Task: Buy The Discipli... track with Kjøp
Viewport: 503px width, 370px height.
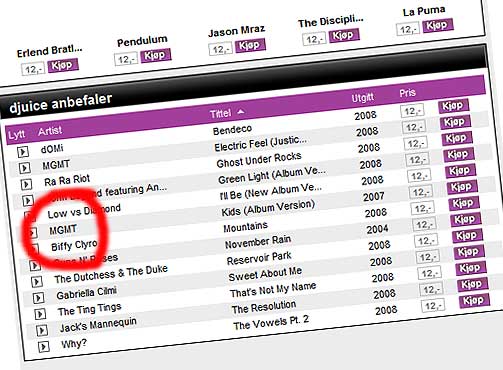Action: (344, 35)
